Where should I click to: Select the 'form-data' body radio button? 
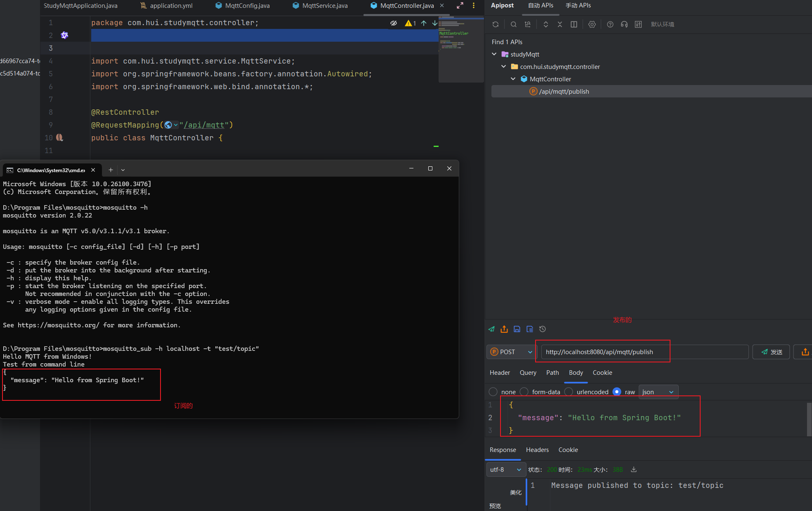pyautogui.click(x=524, y=392)
